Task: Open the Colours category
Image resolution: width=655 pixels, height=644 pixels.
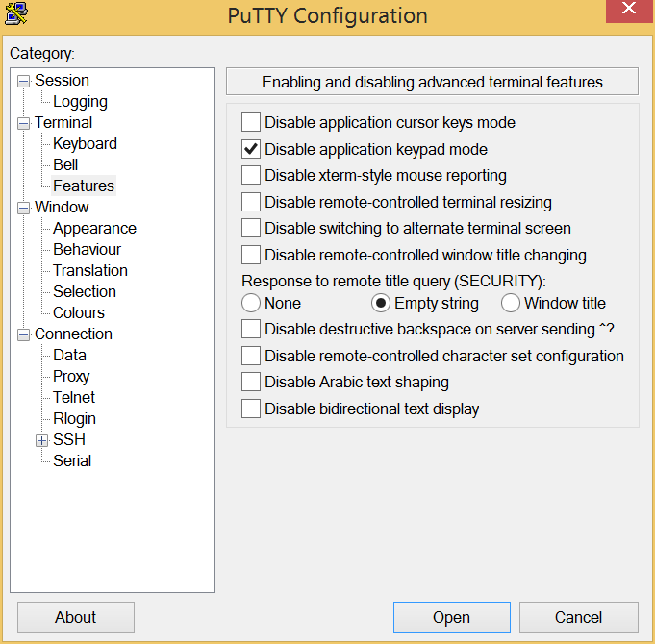Action: [79, 312]
